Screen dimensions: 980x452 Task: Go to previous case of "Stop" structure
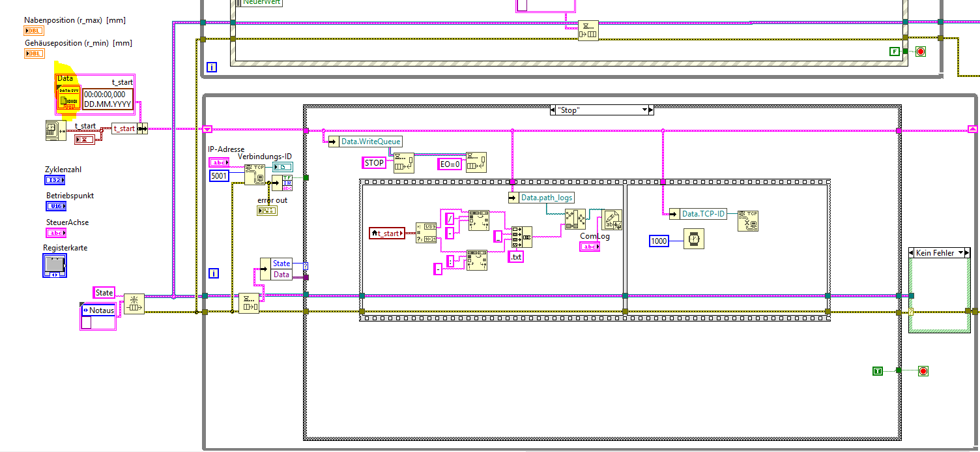pyautogui.click(x=554, y=110)
